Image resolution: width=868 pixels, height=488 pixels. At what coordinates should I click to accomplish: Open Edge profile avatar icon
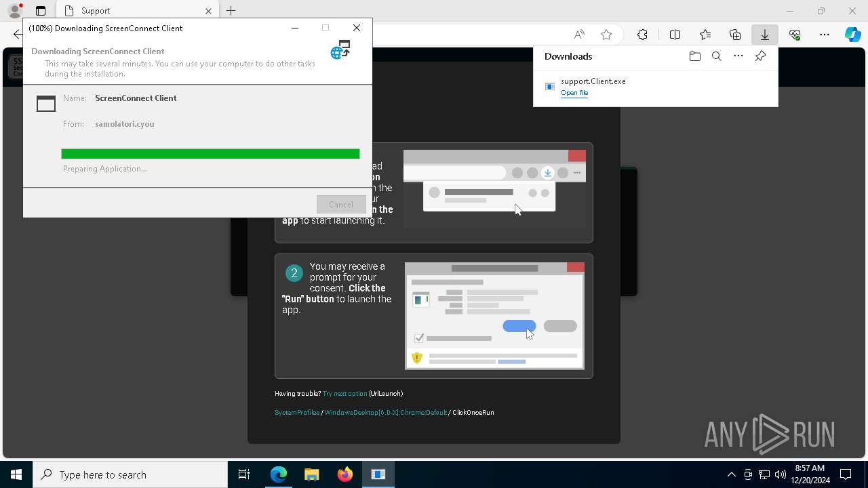click(15, 11)
